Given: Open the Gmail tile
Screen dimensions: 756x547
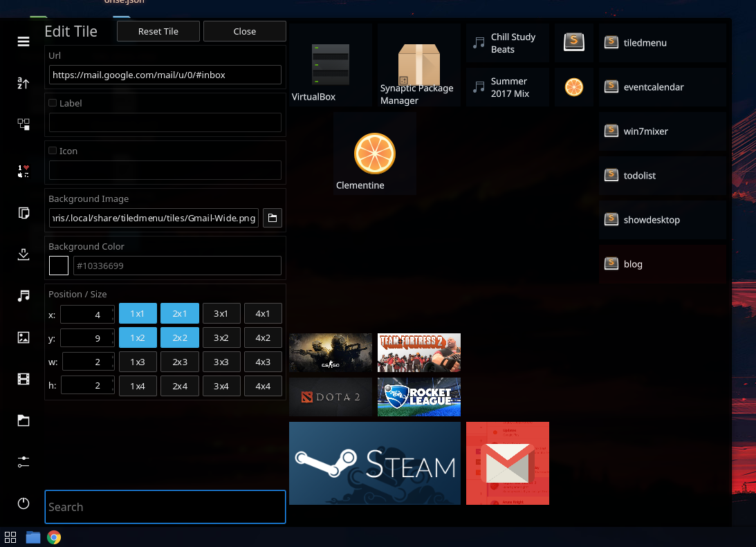Looking at the screenshot, I should click(x=507, y=463).
